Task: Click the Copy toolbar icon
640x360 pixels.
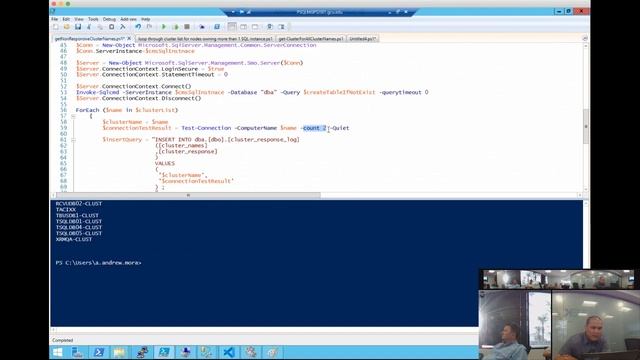Action: point(100,27)
